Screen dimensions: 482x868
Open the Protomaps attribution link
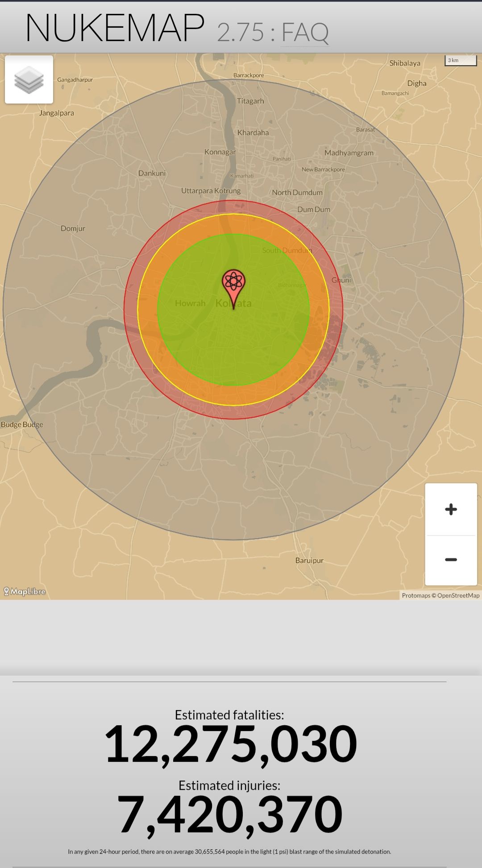click(416, 595)
